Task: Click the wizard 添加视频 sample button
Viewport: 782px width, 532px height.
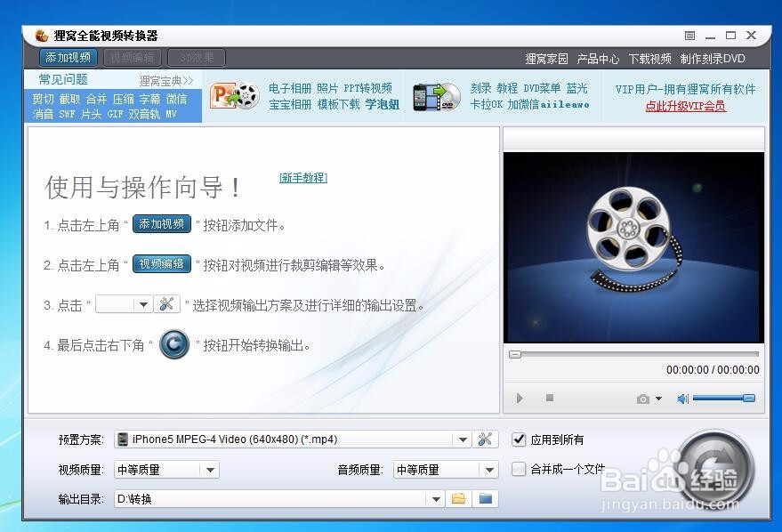Action: 162,224
